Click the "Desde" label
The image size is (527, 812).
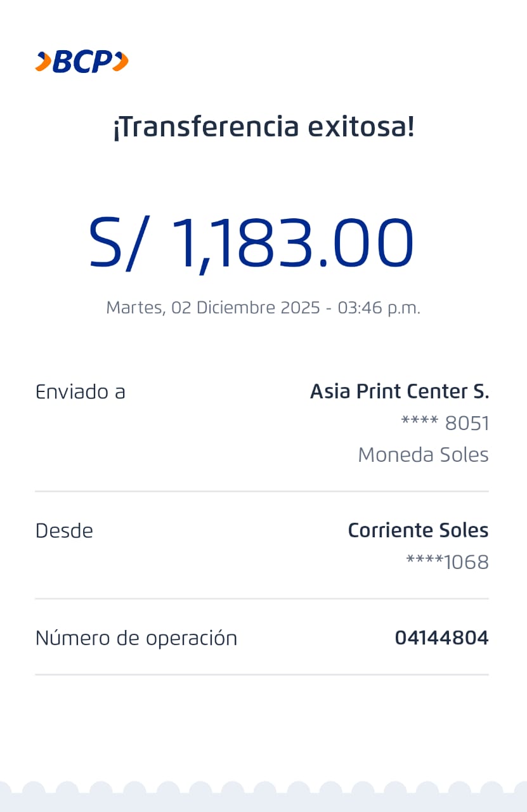coord(64,530)
